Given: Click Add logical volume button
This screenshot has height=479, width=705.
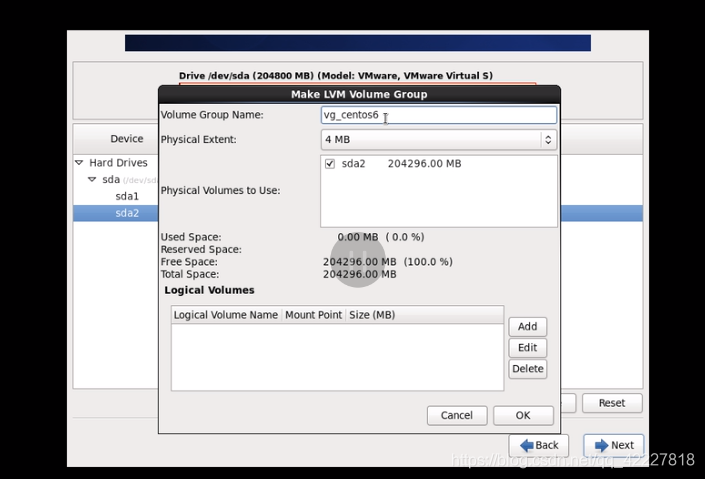Looking at the screenshot, I should (527, 327).
